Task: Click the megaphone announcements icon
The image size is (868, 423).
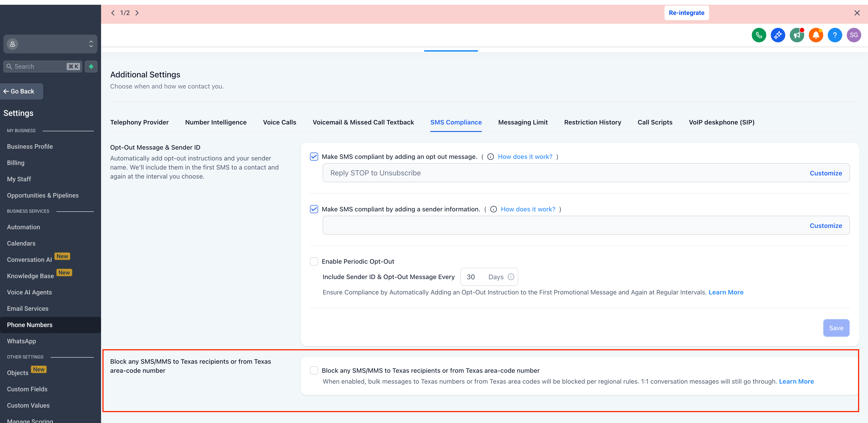Action: click(797, 35)
